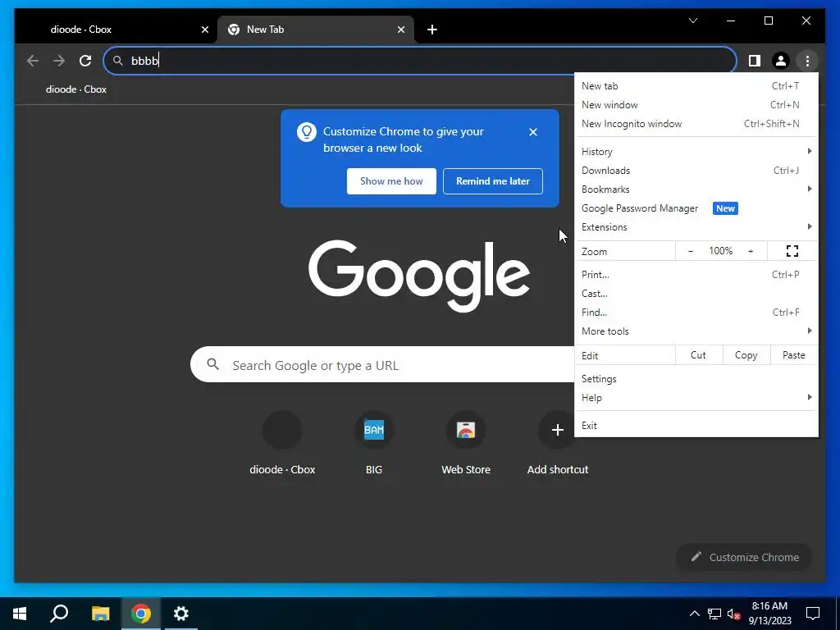The image size is (840, 630).
Task: Close the New Tab tab
Action: 400,30
